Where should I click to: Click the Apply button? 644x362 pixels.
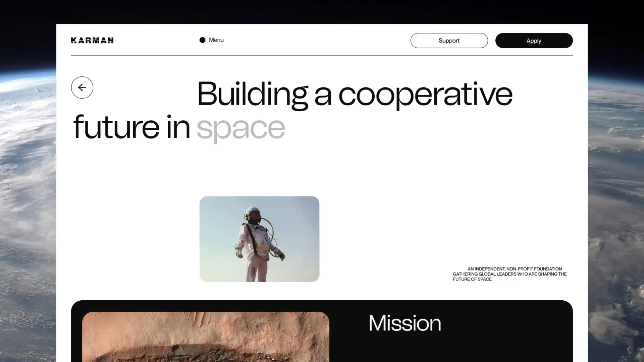[534, 41]
